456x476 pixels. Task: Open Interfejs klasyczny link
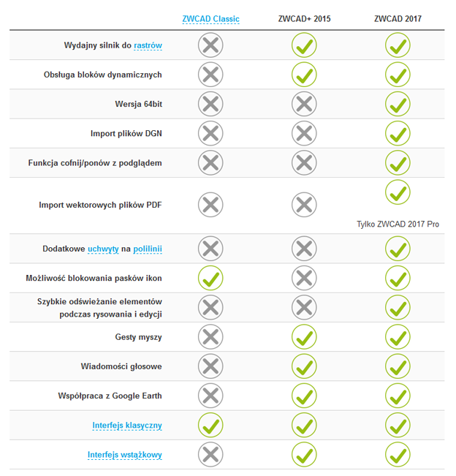127,425
